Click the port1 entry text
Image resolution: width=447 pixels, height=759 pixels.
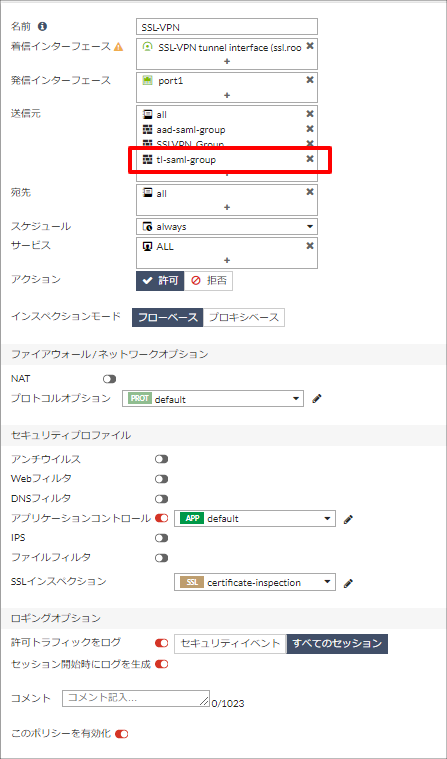click(170, 81)
